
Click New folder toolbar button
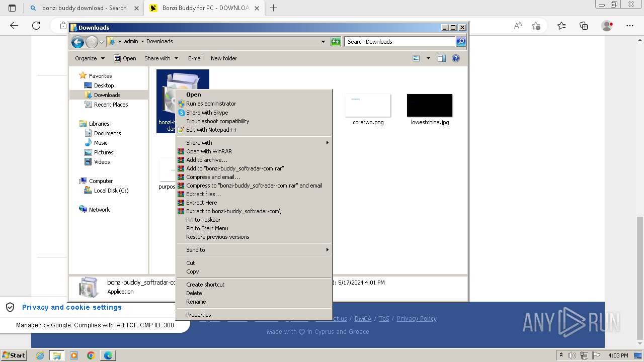coord(224,58)
